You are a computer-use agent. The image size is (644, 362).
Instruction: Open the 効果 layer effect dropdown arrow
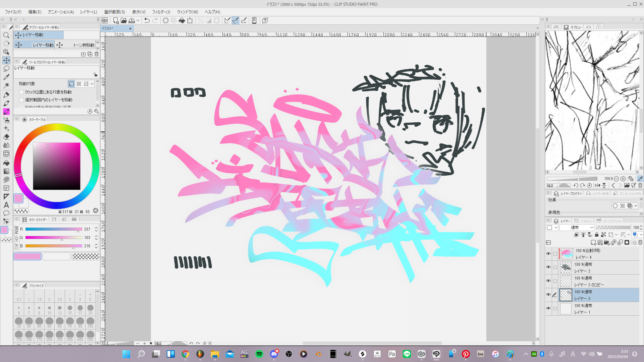click(636, 206)
